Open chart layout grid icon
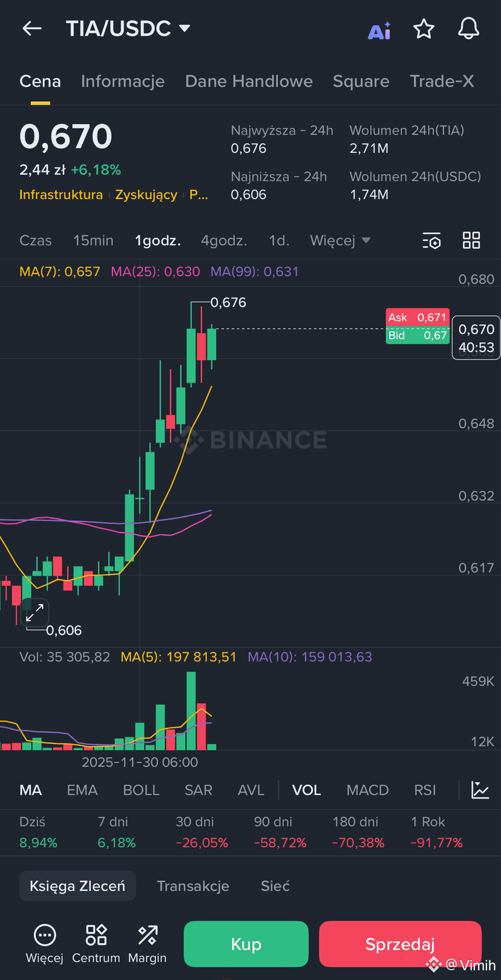Image resolution: width=501 pixels, height=980 pixels. coord(471,240)
